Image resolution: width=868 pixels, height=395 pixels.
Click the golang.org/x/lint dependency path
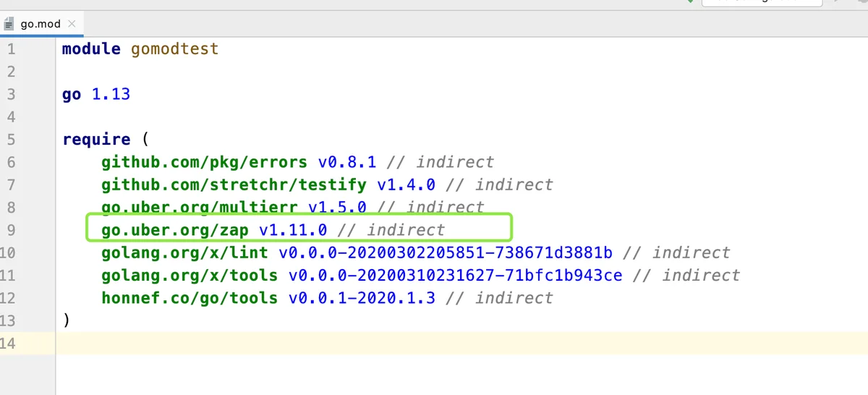coord(184,253)
